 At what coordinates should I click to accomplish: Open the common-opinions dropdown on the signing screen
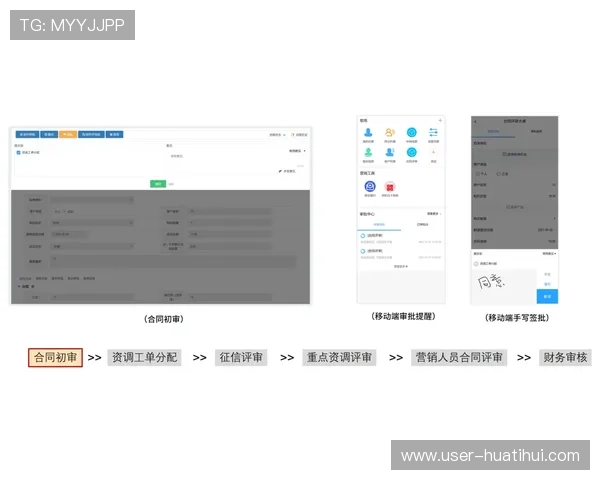pos(549,253)
